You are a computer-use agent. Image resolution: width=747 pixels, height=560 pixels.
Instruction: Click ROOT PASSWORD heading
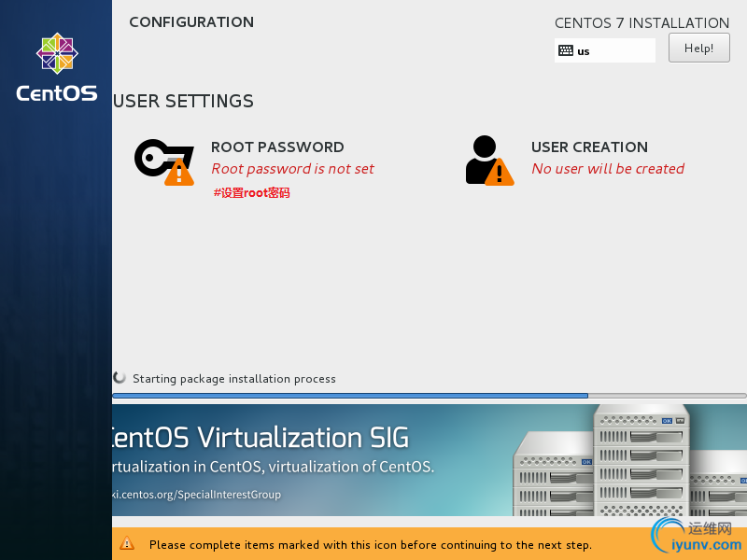(277, 147)
